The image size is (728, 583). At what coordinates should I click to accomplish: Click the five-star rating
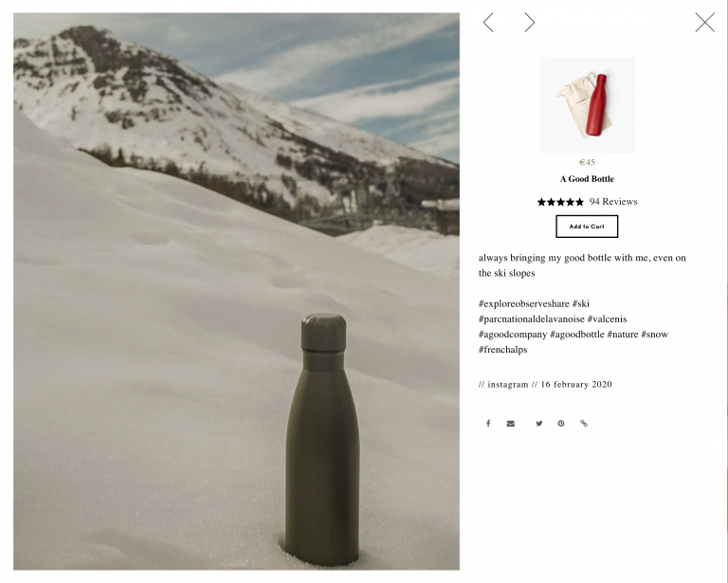pyautogui.click(x=560, y=202)
